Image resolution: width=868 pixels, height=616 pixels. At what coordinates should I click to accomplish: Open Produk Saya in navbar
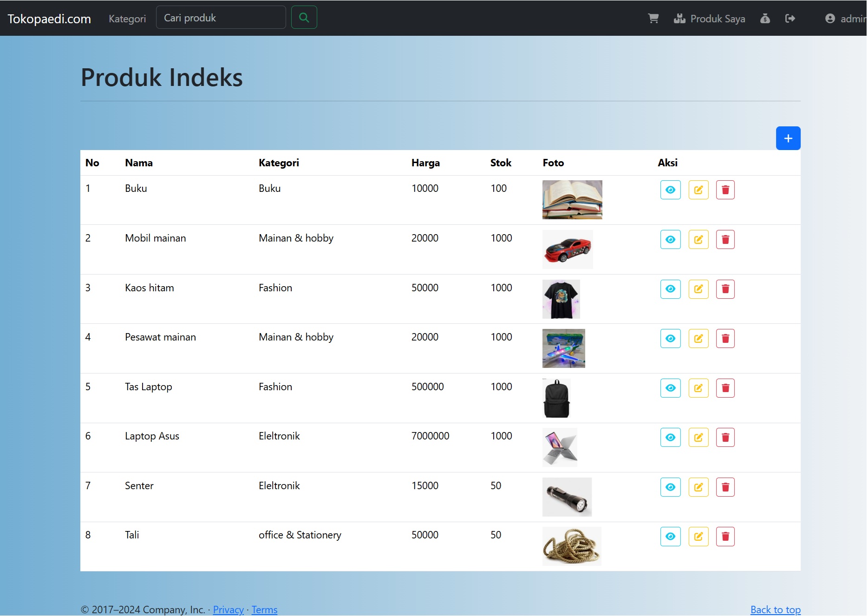pyautogui.click(x=710, y=19)
